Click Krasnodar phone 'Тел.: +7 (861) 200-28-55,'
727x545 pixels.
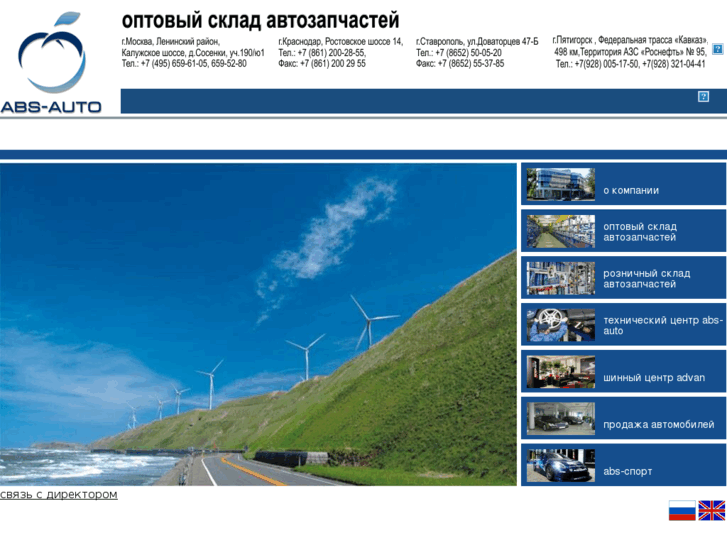click(x=322, y=53)
